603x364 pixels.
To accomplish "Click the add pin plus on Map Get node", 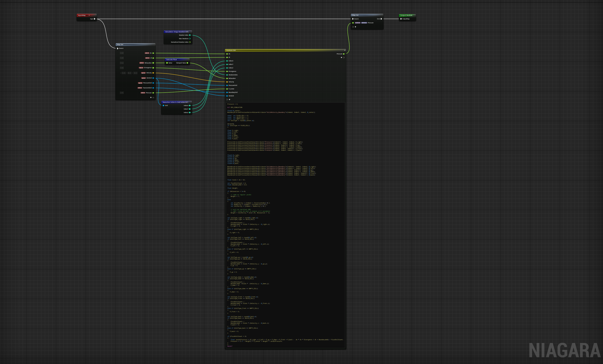I will 151,97.
